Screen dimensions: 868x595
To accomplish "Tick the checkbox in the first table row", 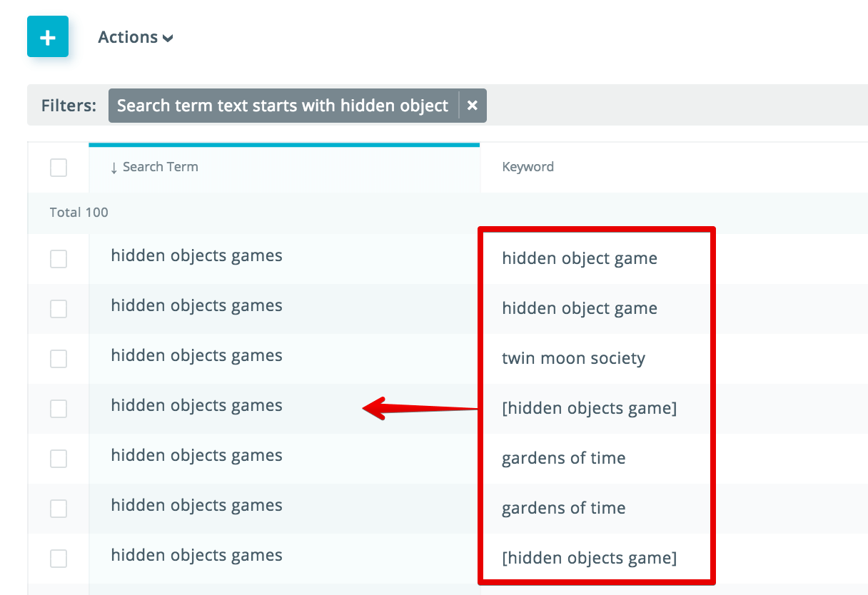I will tap(59, 259).
